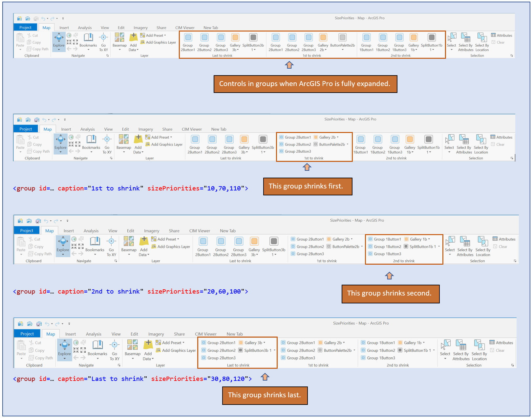The image size is (532, 418).
Task: Click the Project button in the second ribbon
Action: (26, 129)
